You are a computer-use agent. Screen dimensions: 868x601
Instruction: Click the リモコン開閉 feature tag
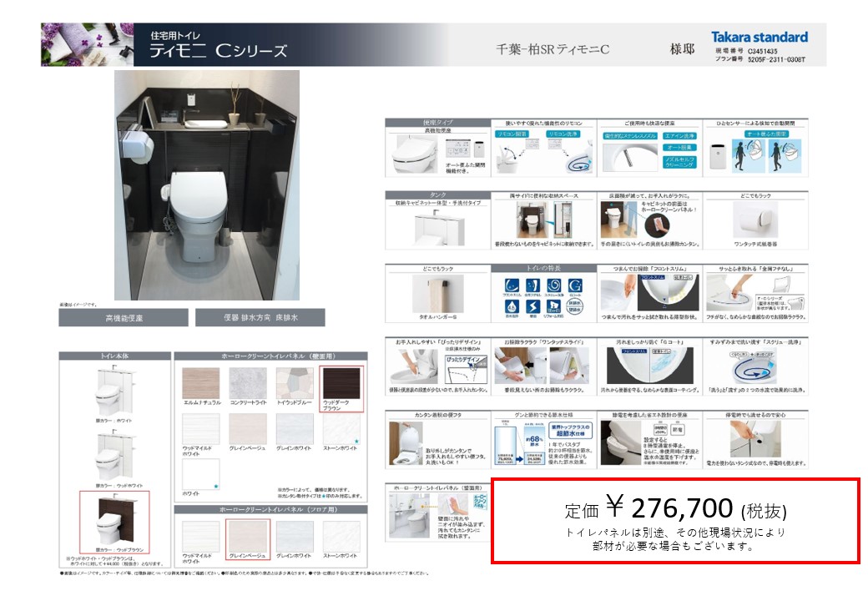pos(513,134)
